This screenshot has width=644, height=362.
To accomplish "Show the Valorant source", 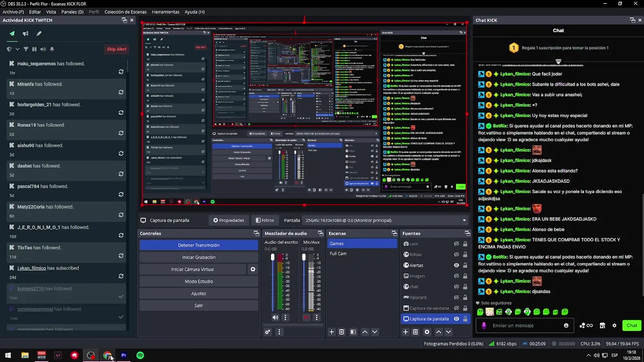I will (456, 297).
